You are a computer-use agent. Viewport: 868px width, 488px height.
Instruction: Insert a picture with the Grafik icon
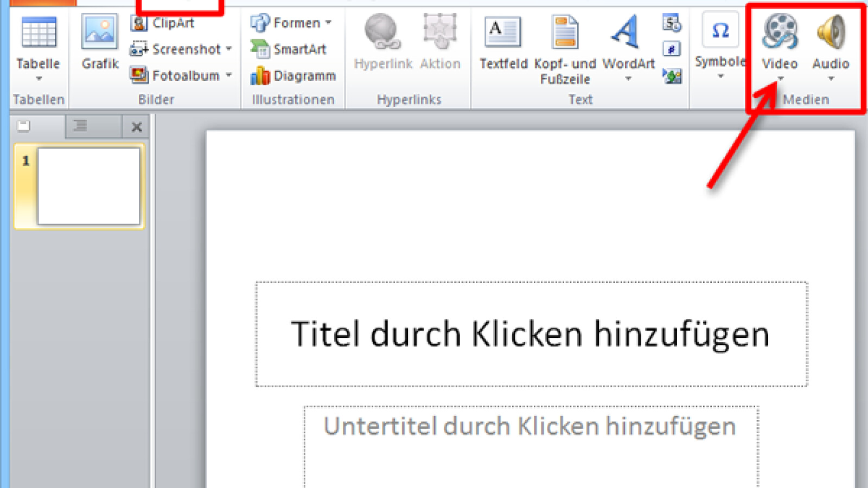pyautogui.click(x=100, y=33)
